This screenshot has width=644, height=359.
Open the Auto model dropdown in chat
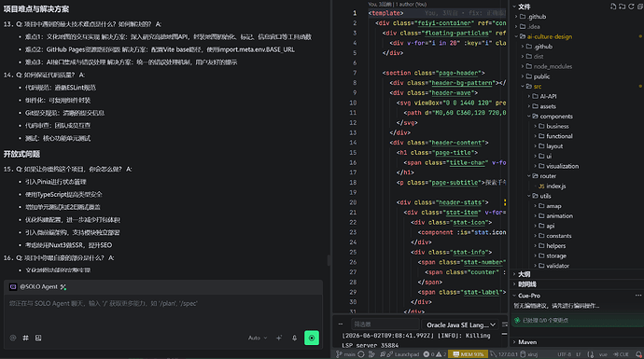258,338
